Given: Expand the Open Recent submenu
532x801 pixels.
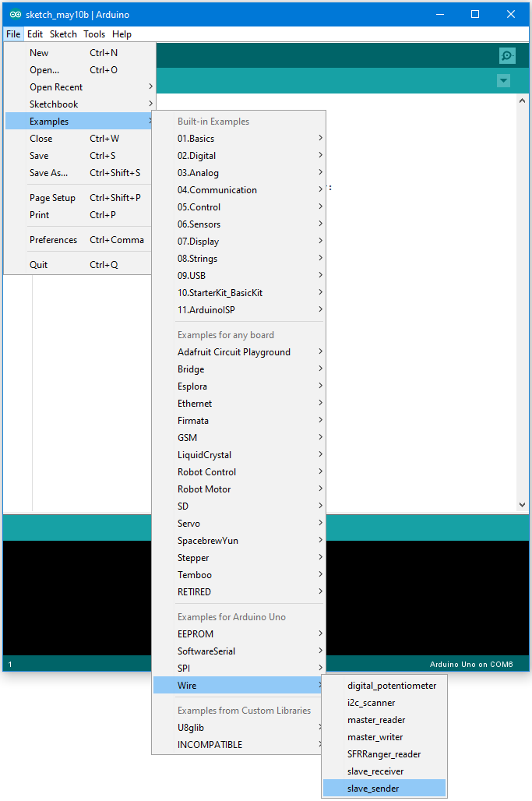Looking at the screenshot, I should [x=56, y=87].
